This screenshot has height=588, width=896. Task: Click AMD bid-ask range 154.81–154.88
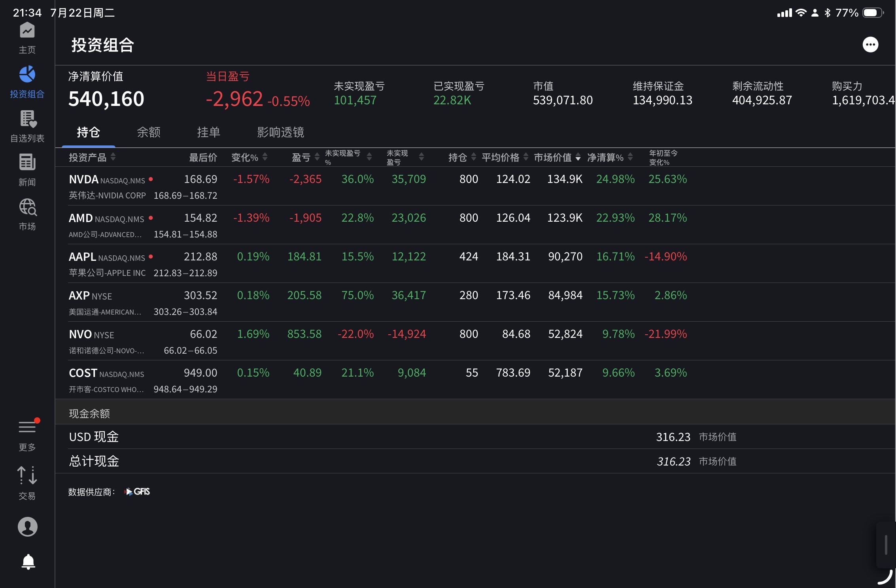(185, 234)
